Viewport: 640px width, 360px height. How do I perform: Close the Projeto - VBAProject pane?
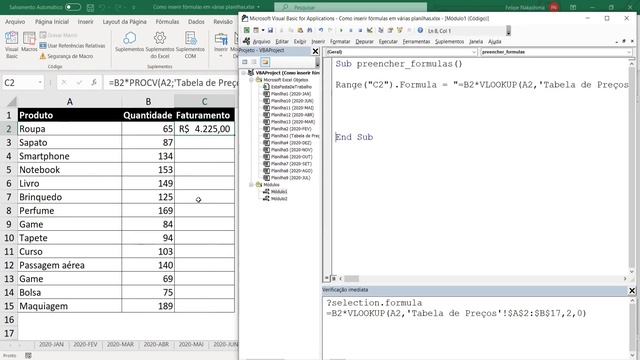315,51
